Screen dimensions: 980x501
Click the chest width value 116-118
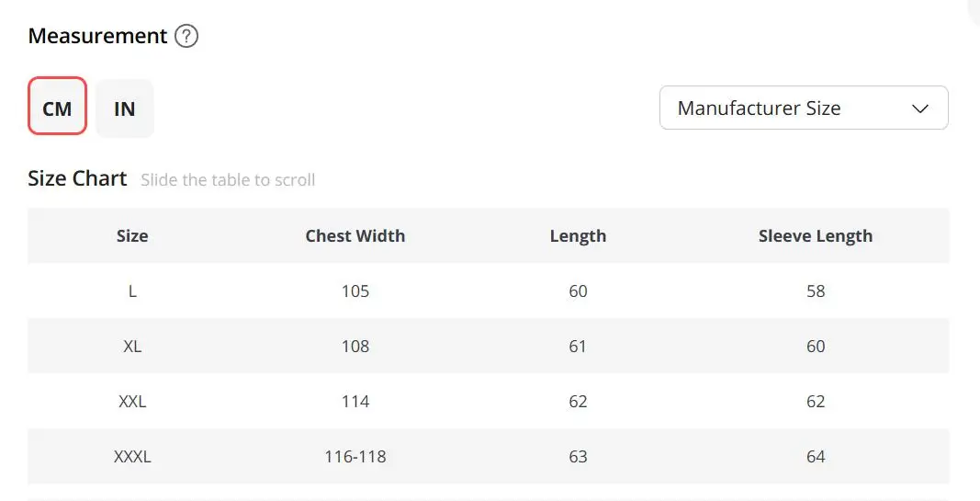[x=355, y=457]
